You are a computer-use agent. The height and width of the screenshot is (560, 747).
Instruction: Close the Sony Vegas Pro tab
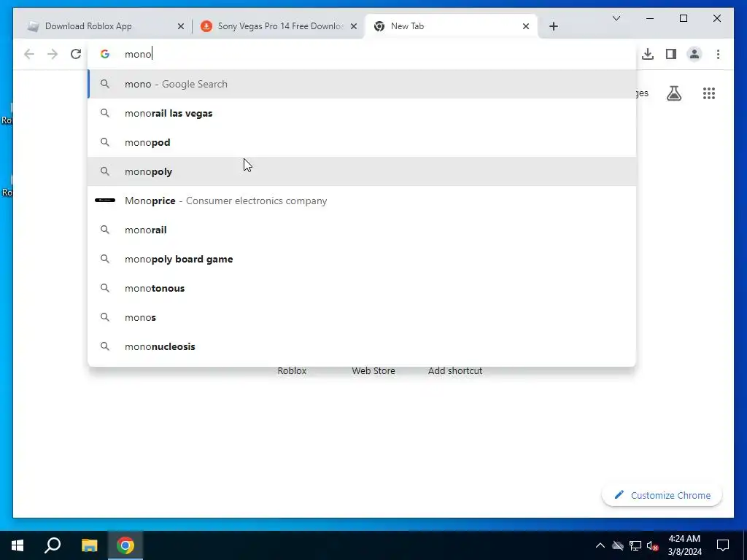pos(354,26)
